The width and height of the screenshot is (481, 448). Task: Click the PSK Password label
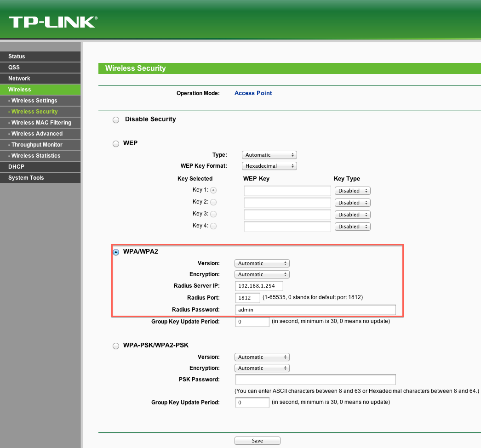click(x=200, y=380)
